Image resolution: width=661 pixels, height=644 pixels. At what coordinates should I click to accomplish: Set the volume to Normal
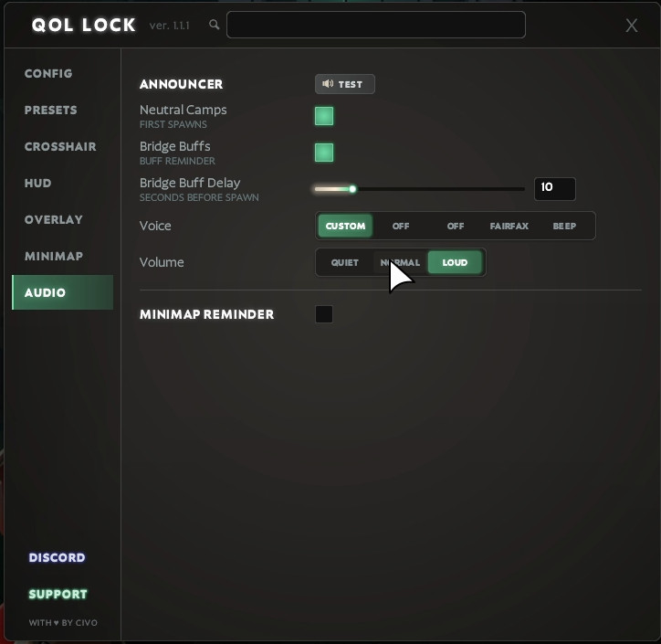coord(400,262)
